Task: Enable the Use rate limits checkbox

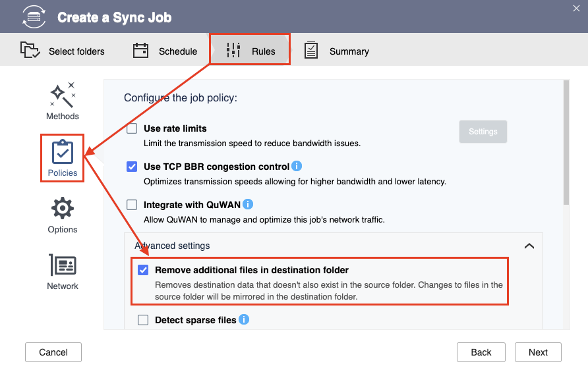Action: [132, 128]
